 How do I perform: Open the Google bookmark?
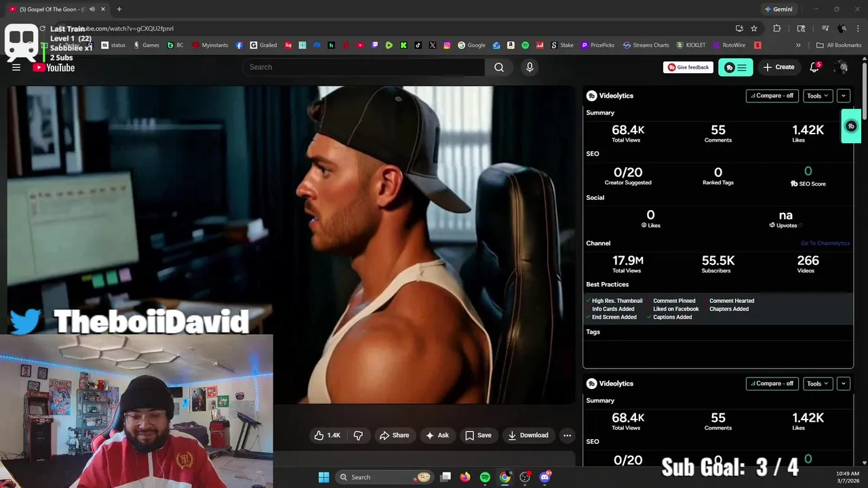coord(471,45)
